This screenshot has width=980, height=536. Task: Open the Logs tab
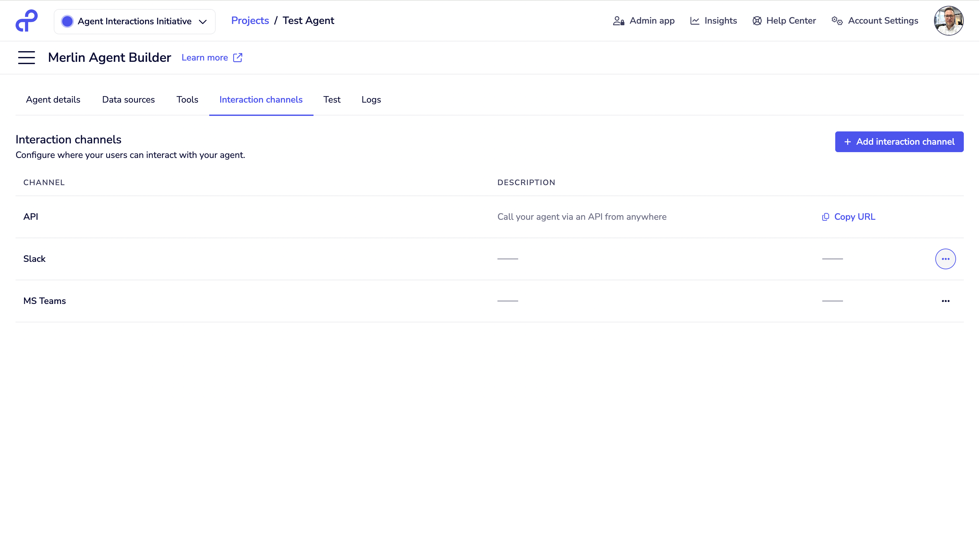tap(371, 100)
